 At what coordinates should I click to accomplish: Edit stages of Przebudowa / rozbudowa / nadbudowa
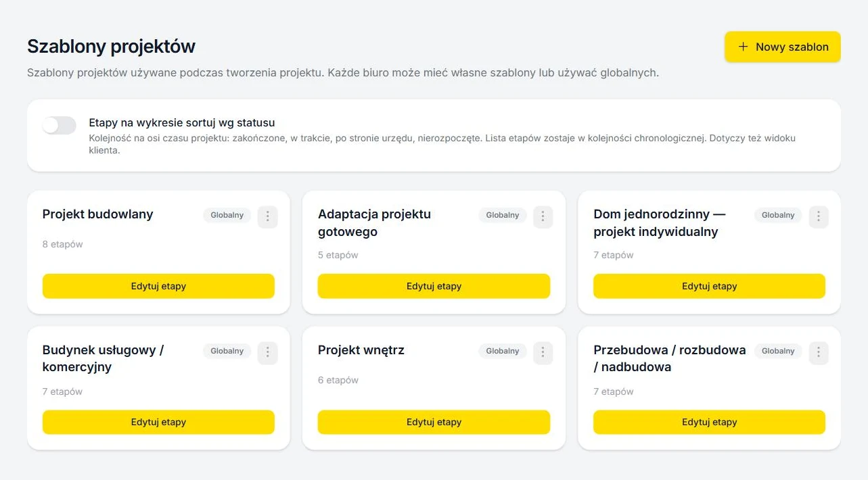[709, 422]
